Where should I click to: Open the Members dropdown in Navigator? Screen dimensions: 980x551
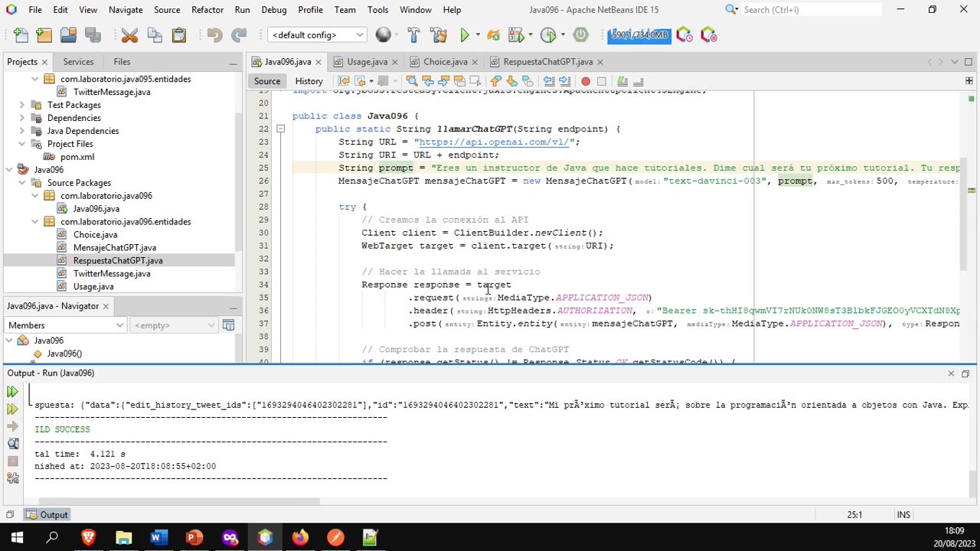(x=65, y=325)
